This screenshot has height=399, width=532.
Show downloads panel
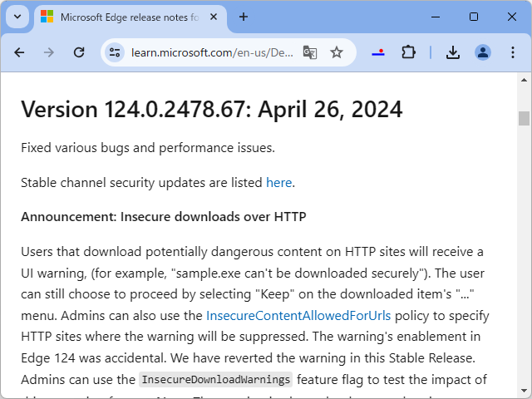[453, 52]
